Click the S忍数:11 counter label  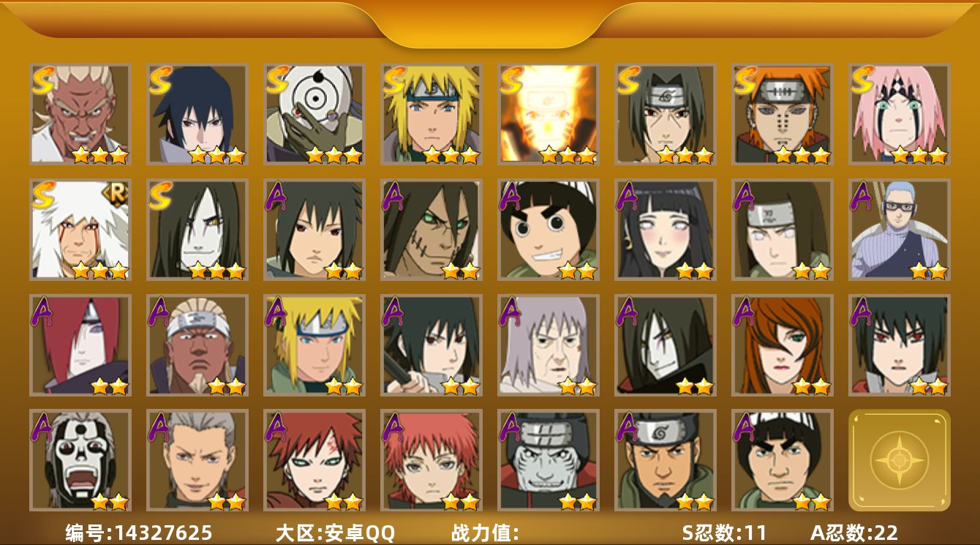tap(724, 533)
